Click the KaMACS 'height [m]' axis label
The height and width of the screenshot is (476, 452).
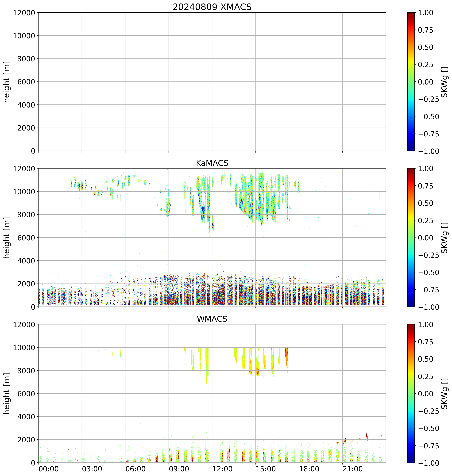pyautogui.click(x=7, y=238)
